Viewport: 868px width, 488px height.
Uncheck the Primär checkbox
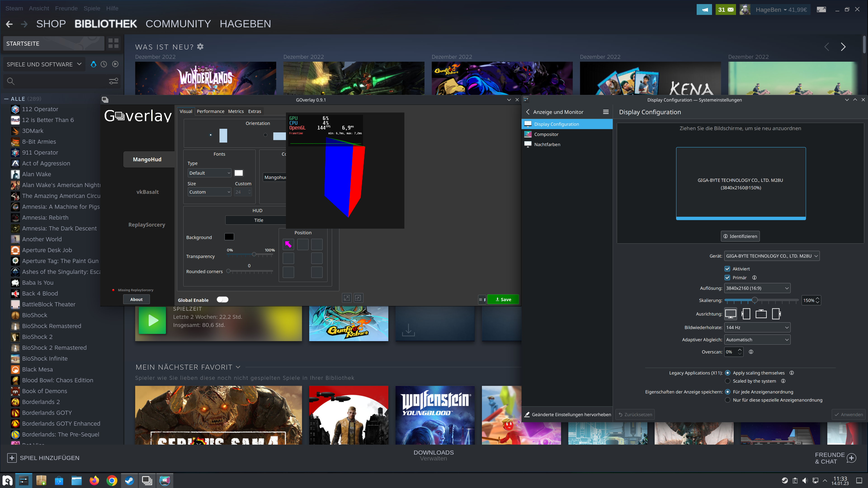click(x=727, y=278)
